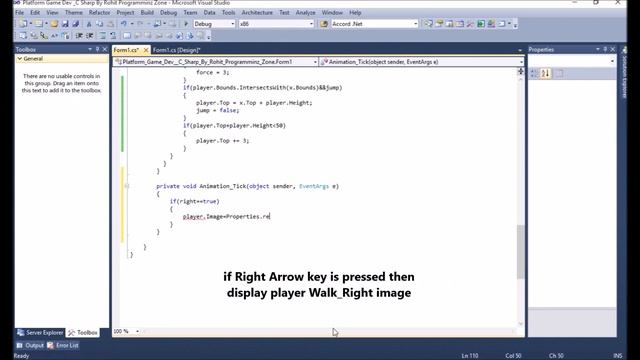Viewport: 640px width, 360px height.
Task: Click the Save icon in toolbar
Action: coord(65,24)
